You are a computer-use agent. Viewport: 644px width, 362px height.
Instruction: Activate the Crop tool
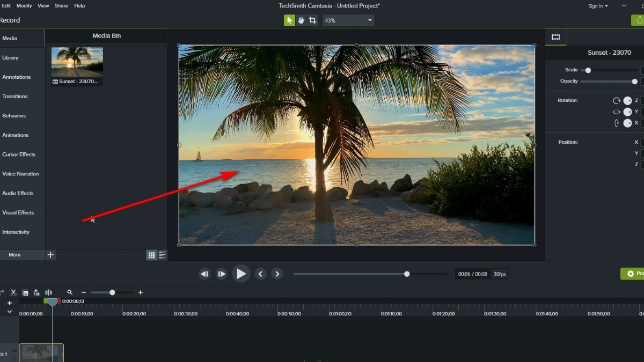coord(312,20)
